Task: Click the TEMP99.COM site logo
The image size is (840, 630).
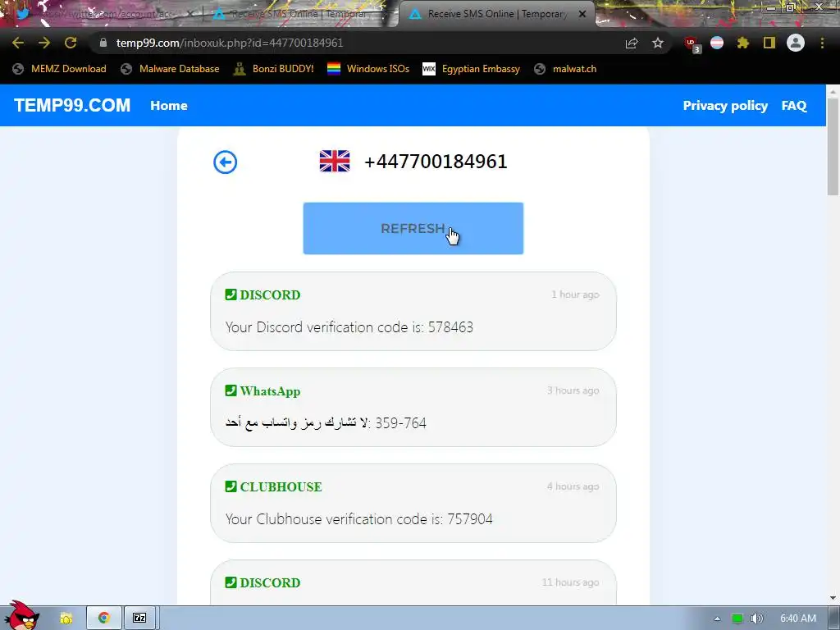Action: (x=72, y=106)
